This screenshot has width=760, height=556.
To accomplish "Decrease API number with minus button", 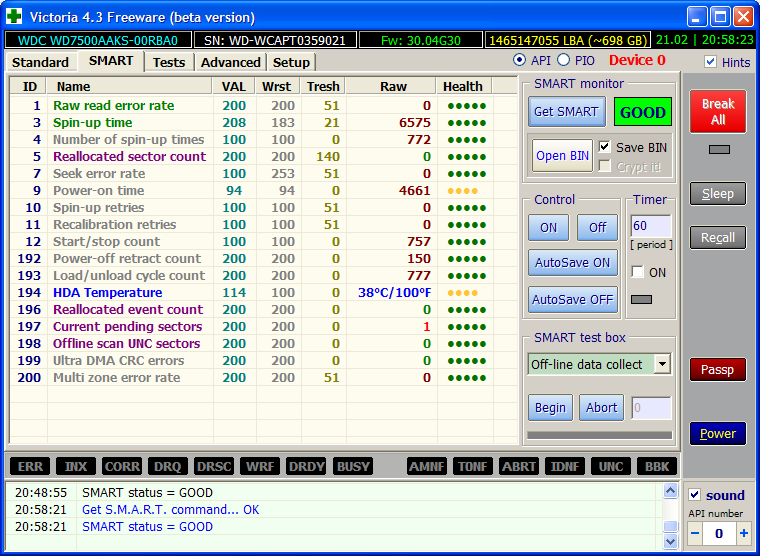I will coord(695,533).
